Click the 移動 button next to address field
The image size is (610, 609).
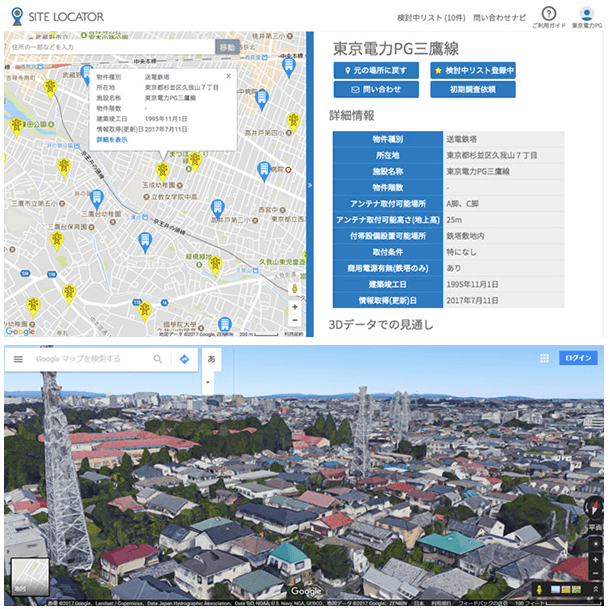pyautogui.click(x=227, y=47)
